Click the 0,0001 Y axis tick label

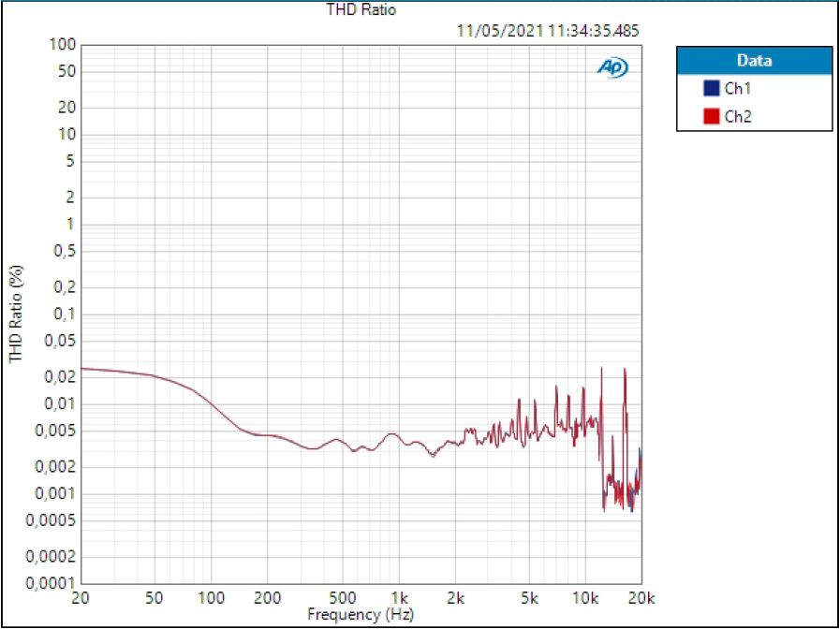click(x=51, y=583)
